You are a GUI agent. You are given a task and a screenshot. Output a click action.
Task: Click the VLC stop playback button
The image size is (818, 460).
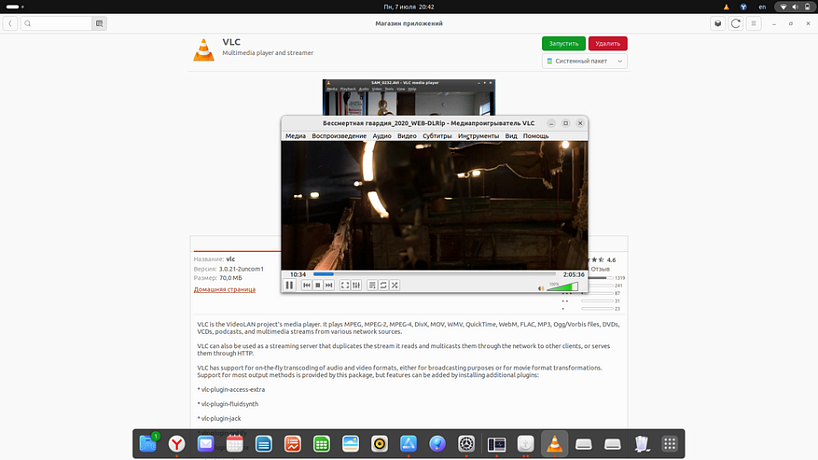(x=318, y=285)
